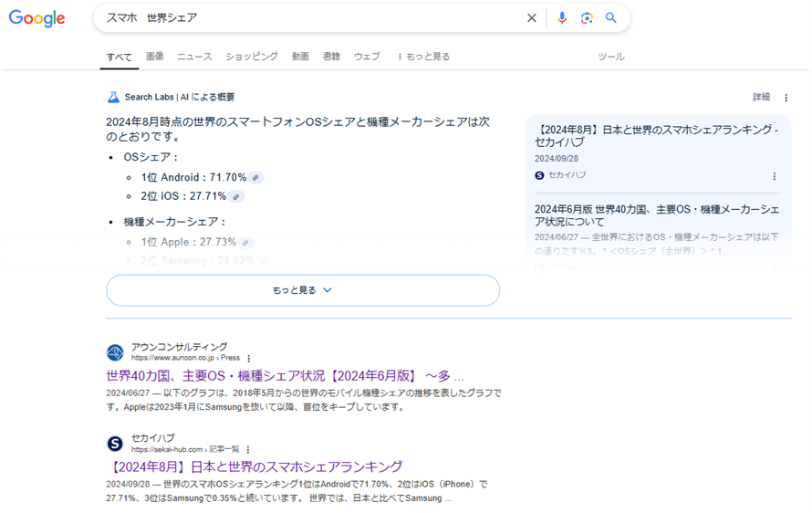This screenshot has height=513, width=812.
Task: Open the 世界40カ国、主要OS・機種シェア状況 result
Action: [285, 376]
